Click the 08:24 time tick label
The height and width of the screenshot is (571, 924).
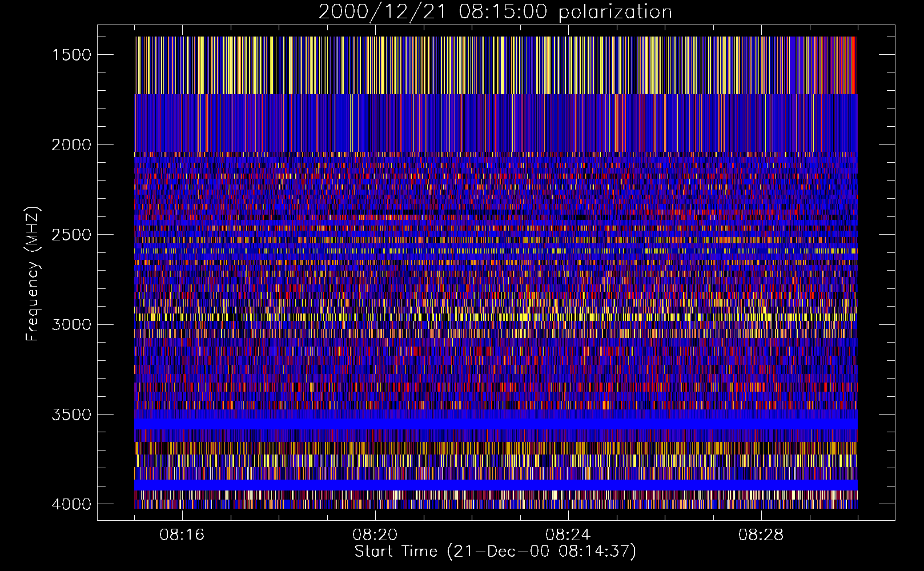568,535
